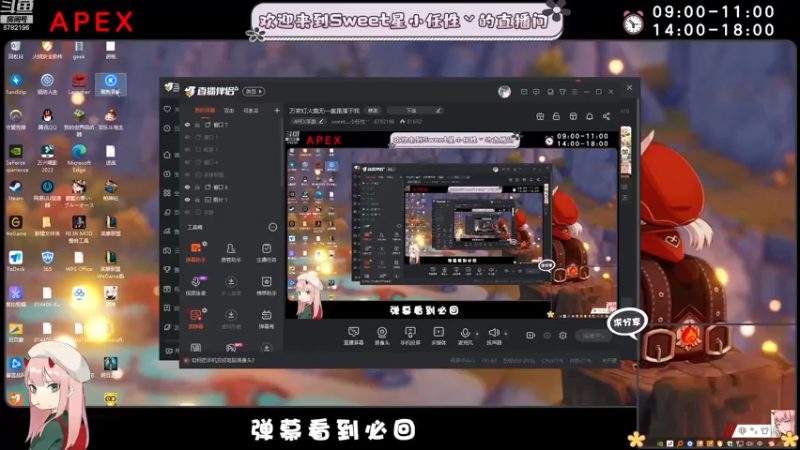The height and width of the screenshot is (450, 800).
Task: Click the start streaming button at bottom right
Action: [x=595, y=335]
